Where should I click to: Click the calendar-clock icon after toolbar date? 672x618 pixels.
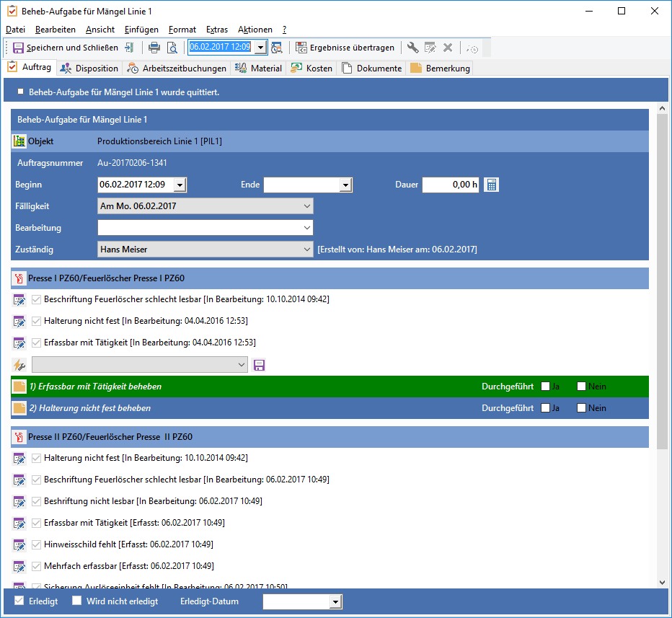(x=277, y=48)
